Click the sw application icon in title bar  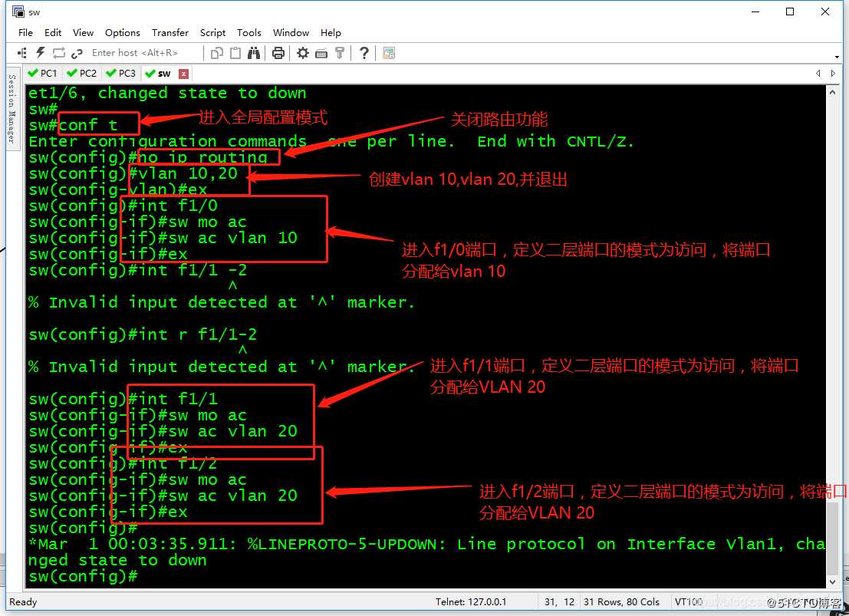point(18,12)
